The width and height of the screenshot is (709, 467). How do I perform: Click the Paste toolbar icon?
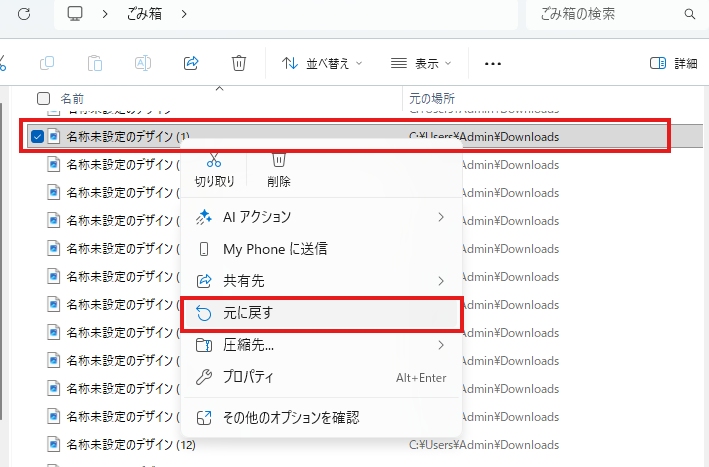click(95, 63)
